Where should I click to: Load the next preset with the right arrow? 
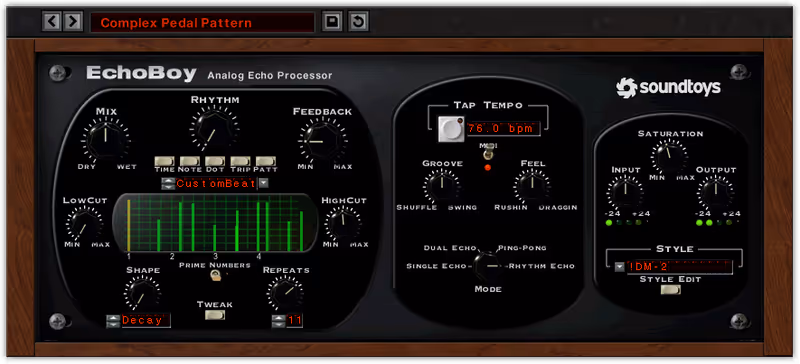[x=73, y=22]
